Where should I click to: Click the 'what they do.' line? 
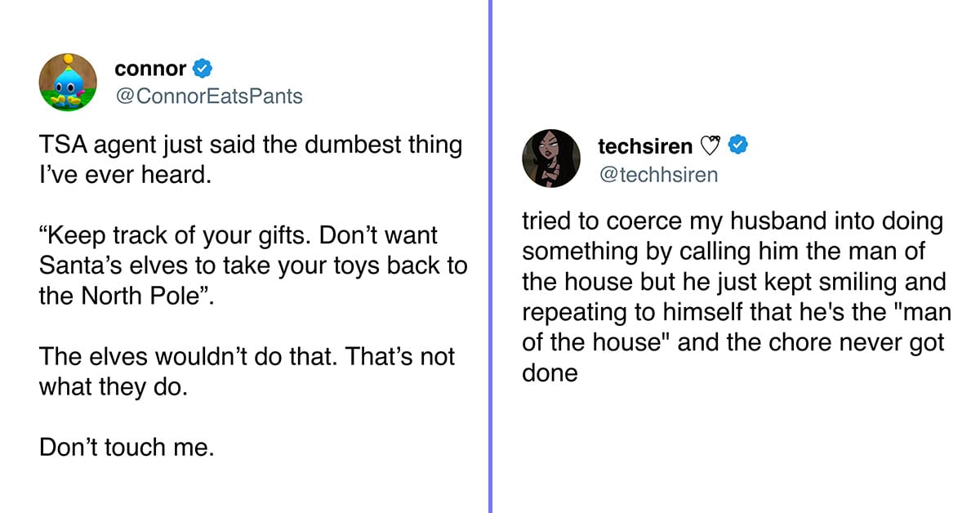tap(114, 386)
